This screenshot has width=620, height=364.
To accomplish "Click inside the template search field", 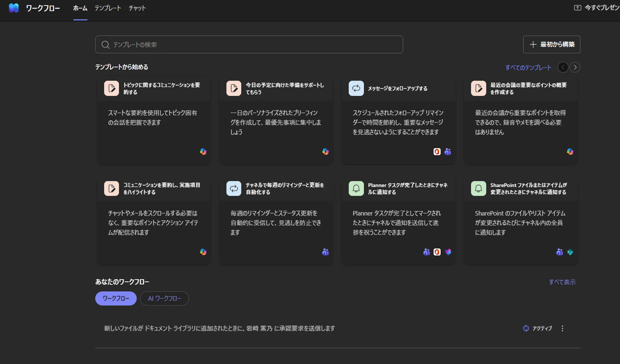I will tap(249, 44).
